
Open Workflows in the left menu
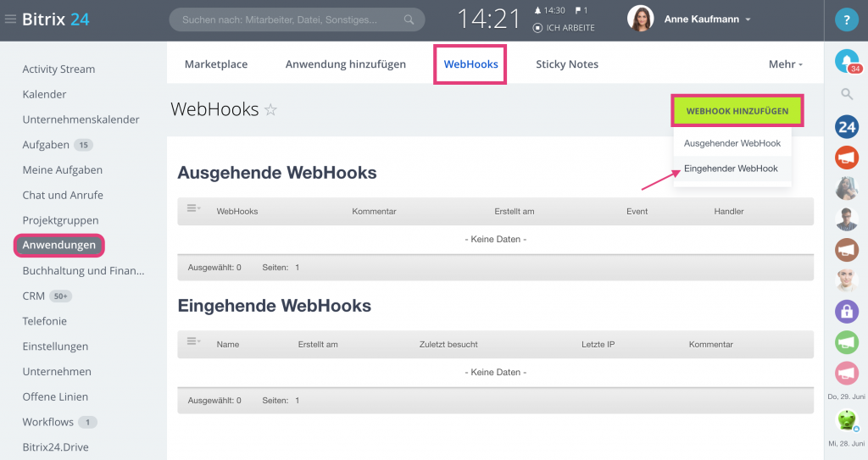click(x=48, y=422)
